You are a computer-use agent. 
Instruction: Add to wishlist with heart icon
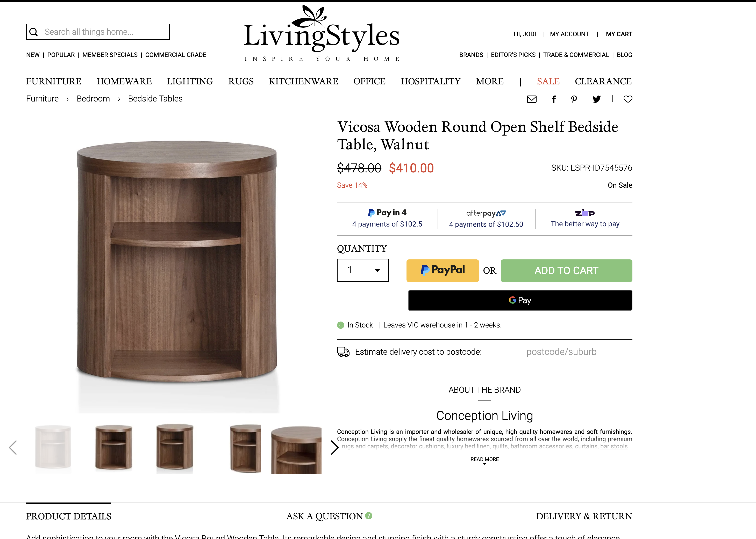click(628, 99)
